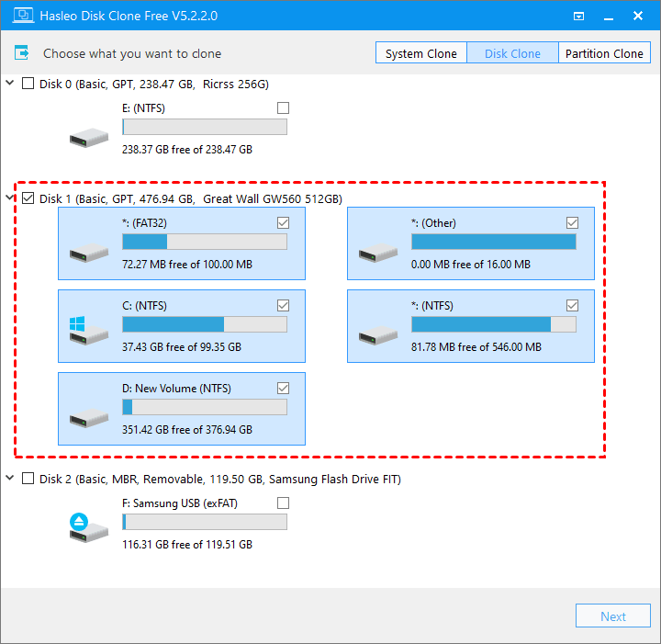The image size is (661, 644).
Task: Tick the E: (NTFS) partition checkbox
Action: [x=284, y=108]
